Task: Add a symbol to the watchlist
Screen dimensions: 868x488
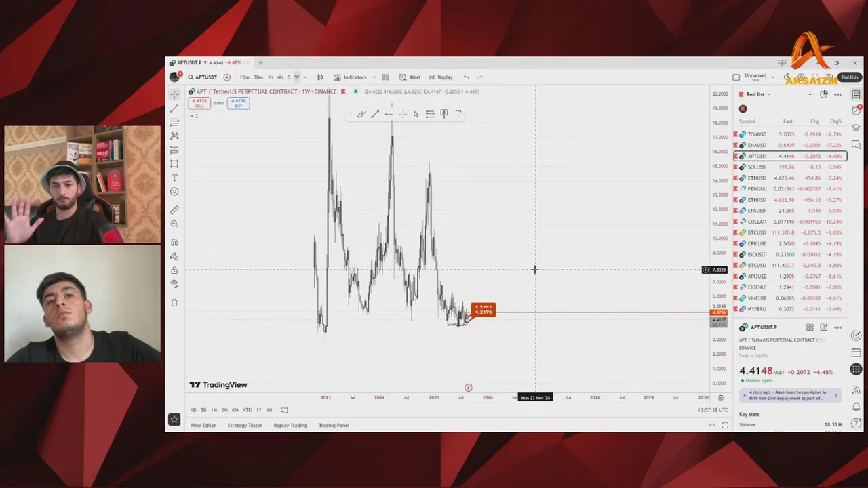Action: point(810,94)
